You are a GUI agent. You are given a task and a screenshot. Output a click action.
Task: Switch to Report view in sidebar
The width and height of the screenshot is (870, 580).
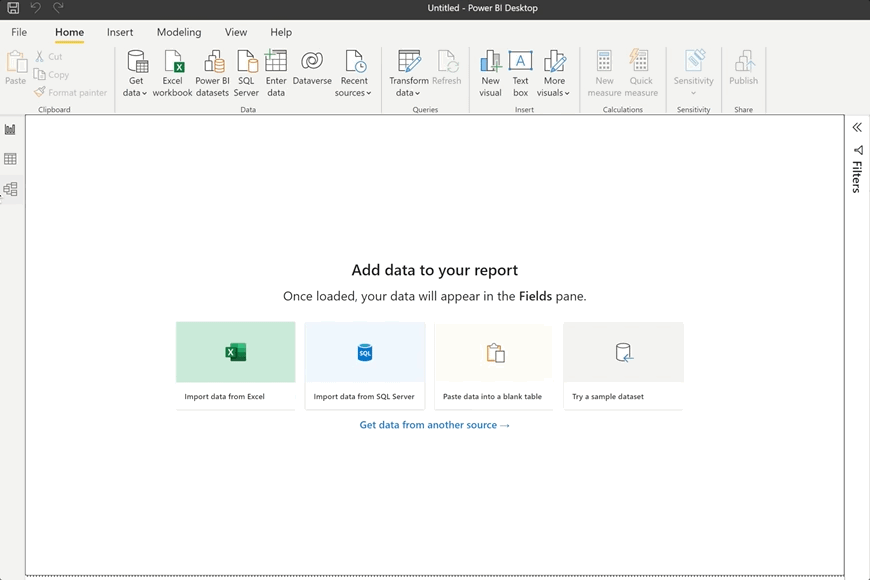click(x=11, y=129)
